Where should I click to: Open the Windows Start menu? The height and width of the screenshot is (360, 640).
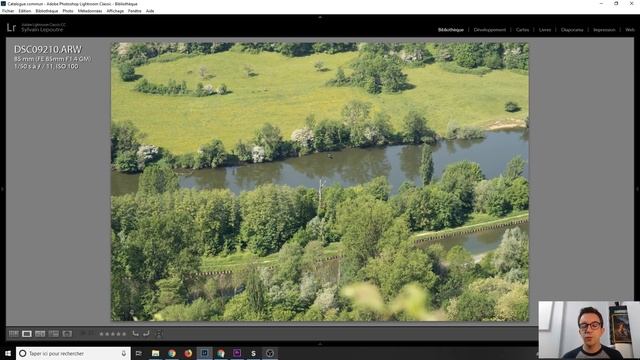8,353
